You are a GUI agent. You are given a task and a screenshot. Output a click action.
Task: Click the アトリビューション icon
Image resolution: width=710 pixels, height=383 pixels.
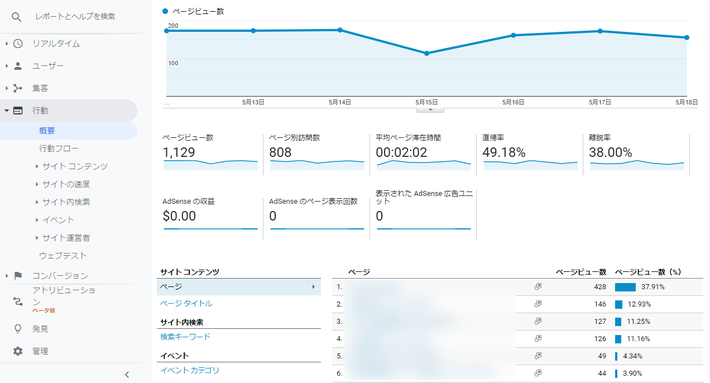tap(18, 301)
